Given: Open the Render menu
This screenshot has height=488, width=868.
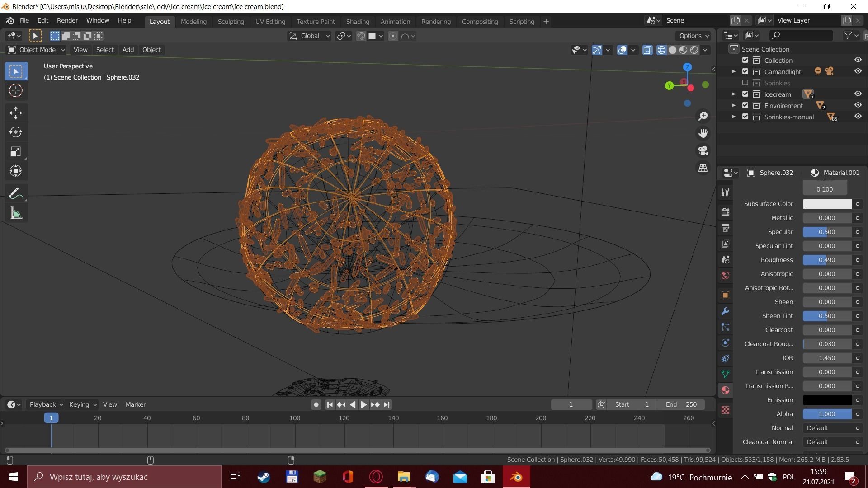Looking at the screenshot, I should click(67, 20).
